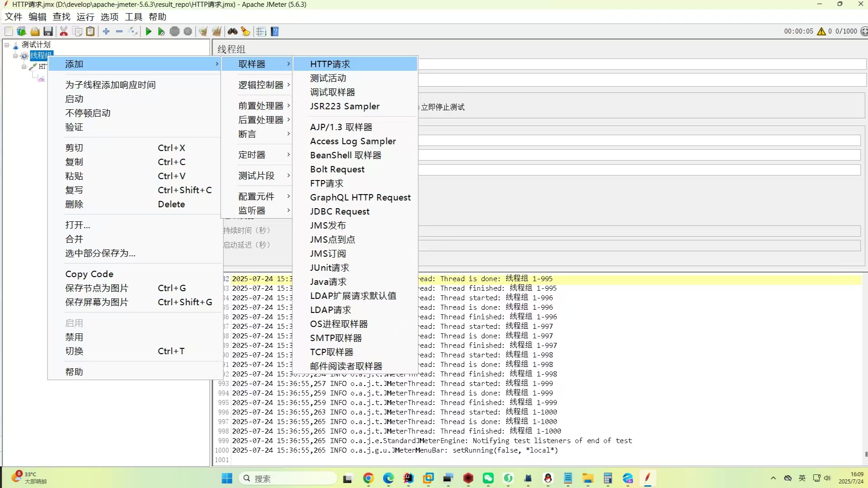Open the Calculator taskbar icon
The width and height of the screenshot is (868, 488).
[x=608, y=478]
